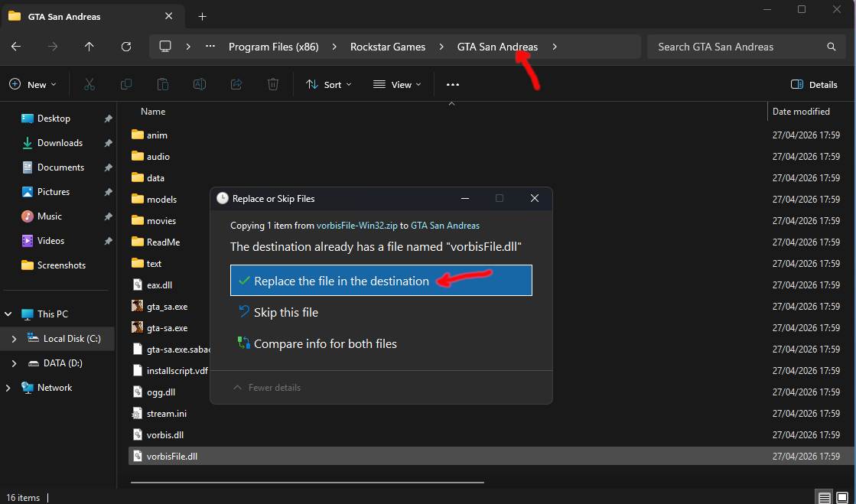Screen dimensions: 856x504
Task: Open the models folder
Action: [x=155, y=200]
